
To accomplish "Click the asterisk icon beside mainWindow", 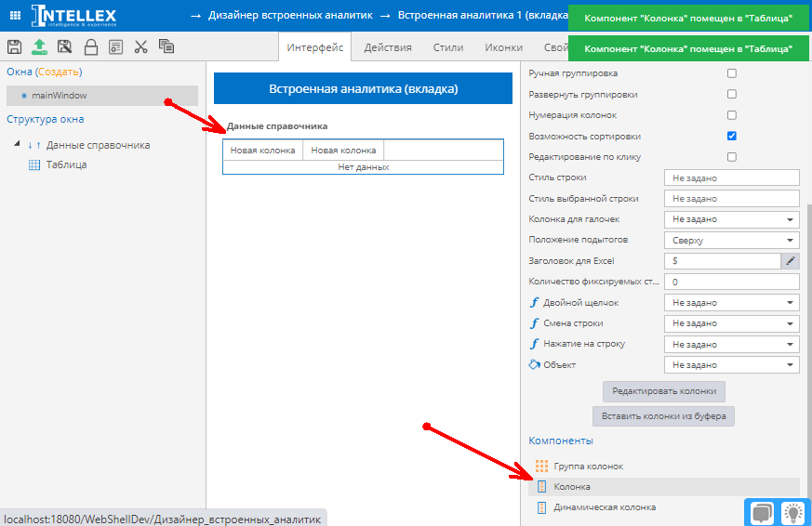I will [24, 96].
